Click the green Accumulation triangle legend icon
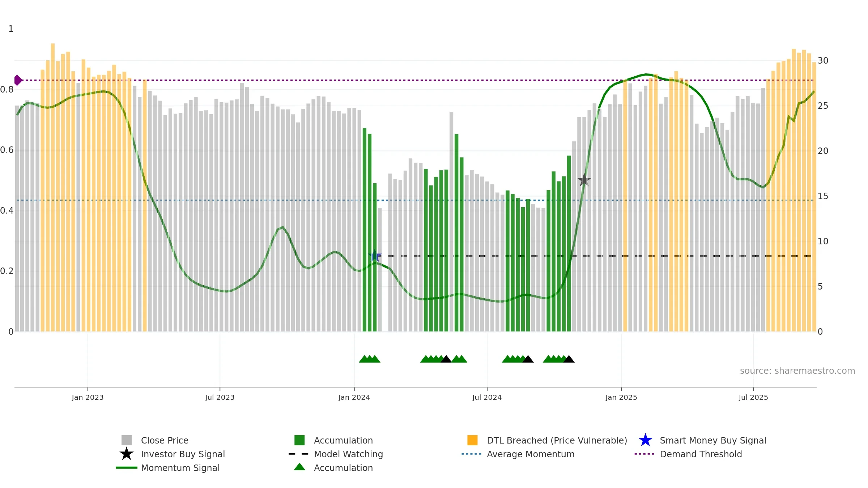 point(299,467)
